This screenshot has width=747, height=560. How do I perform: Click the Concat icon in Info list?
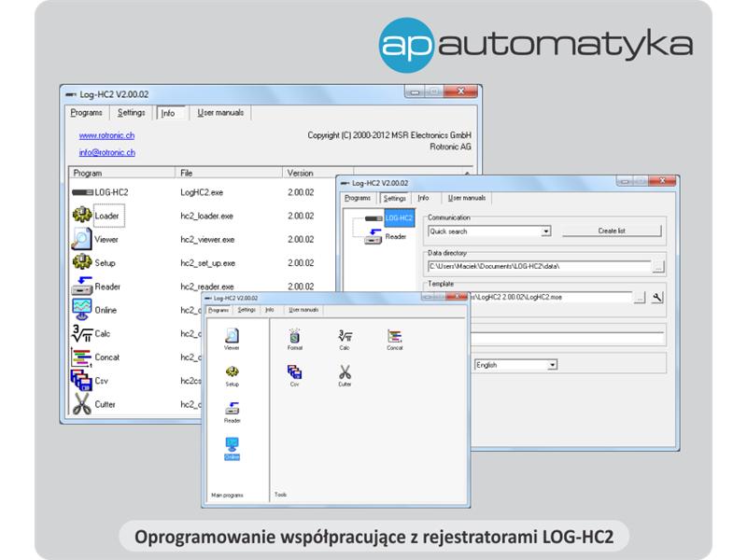pos(81,357)
